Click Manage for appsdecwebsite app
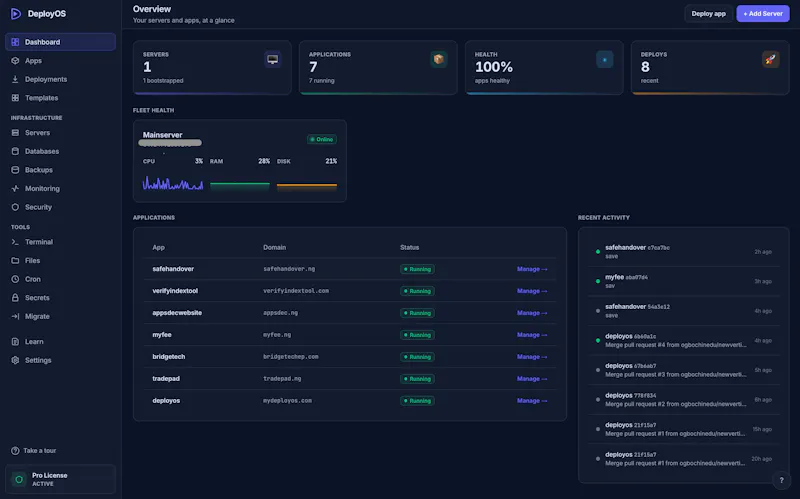The image size is (800, 499). click(532, 313)
